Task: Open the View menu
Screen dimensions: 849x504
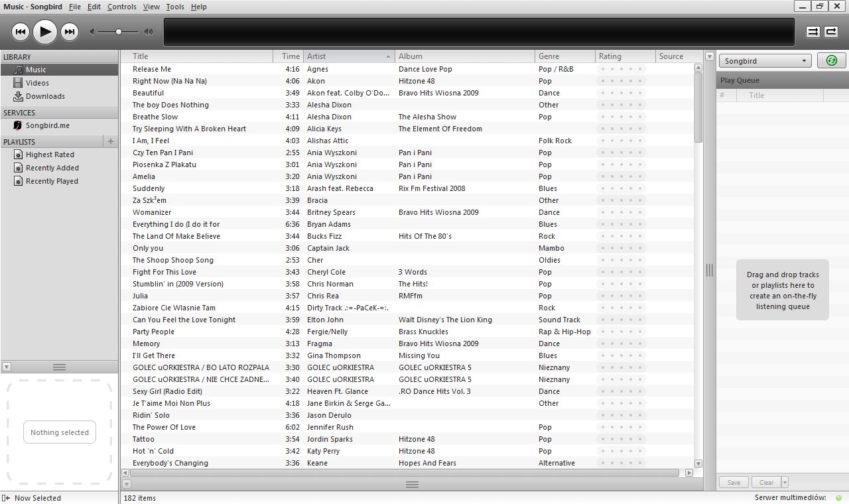Action: click(x=151, y=7)
